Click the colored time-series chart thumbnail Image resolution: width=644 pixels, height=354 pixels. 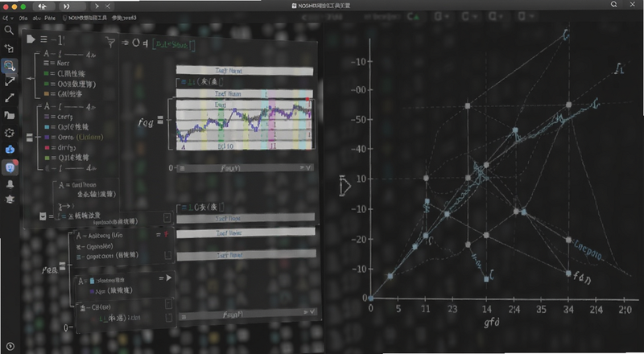coord(246,125)
